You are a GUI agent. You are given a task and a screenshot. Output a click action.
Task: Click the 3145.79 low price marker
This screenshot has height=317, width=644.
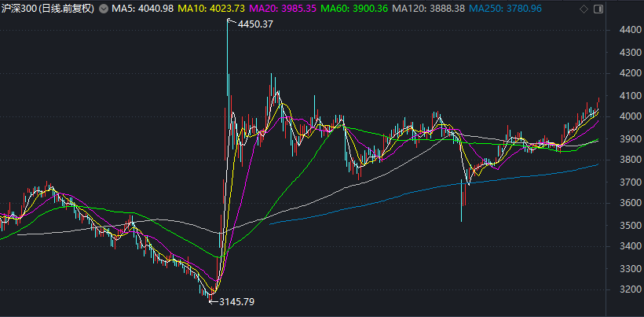click(236, 302)
